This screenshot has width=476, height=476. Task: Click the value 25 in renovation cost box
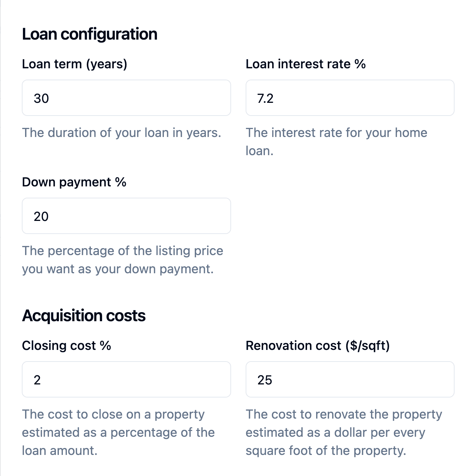pyautogui.click(x=265, y=380)
